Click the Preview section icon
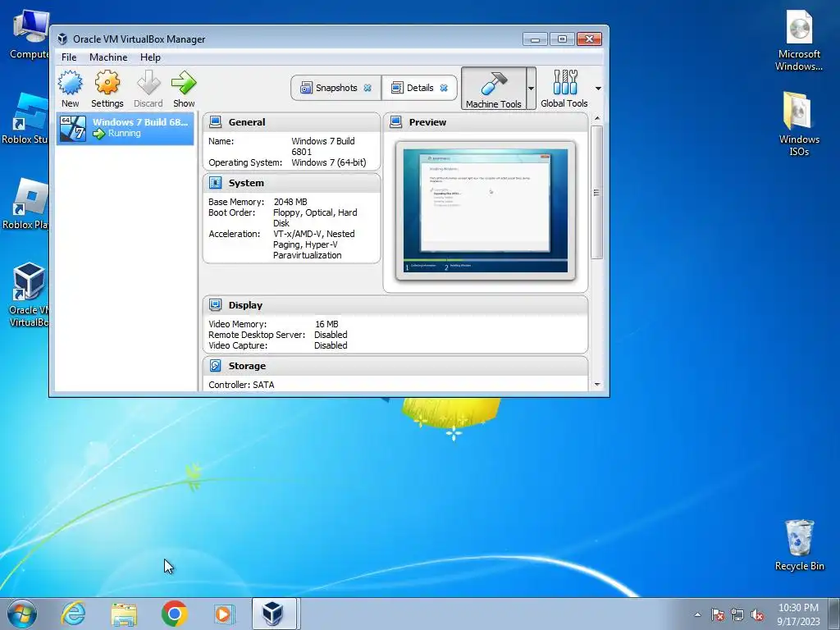This screenshot has height=630, width=840. (396, 122)
